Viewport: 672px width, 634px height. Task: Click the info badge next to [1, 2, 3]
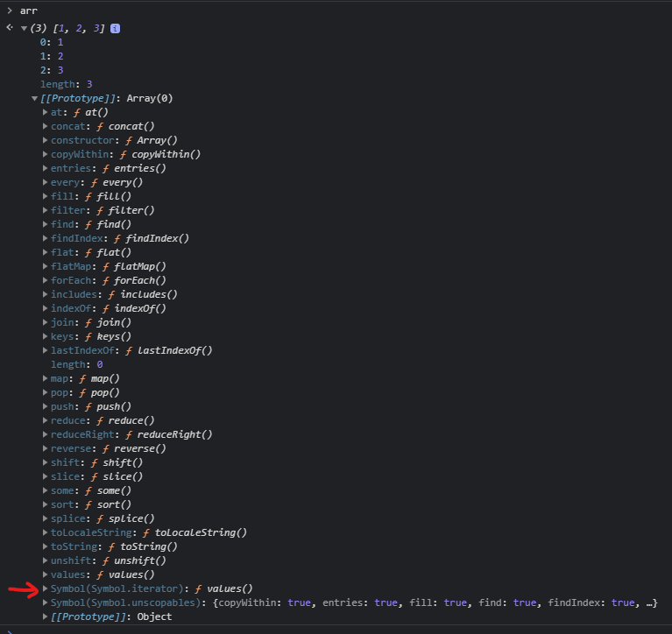click(116, 28)
